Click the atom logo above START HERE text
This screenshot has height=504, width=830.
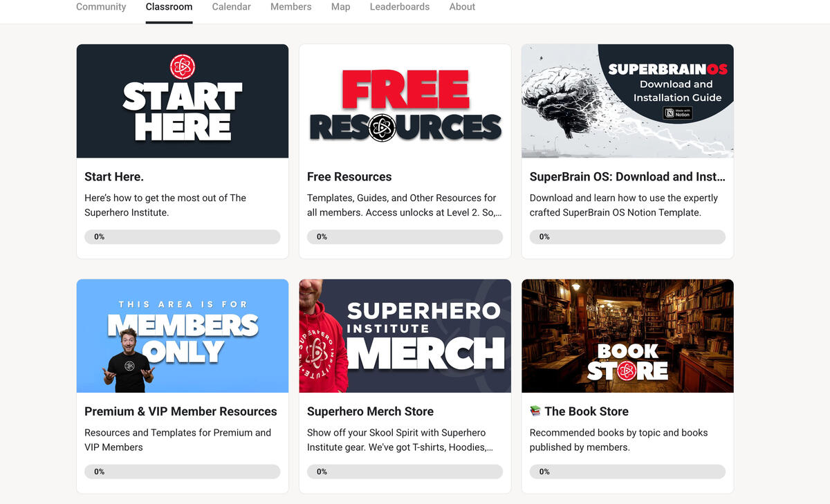click(183, 67)
